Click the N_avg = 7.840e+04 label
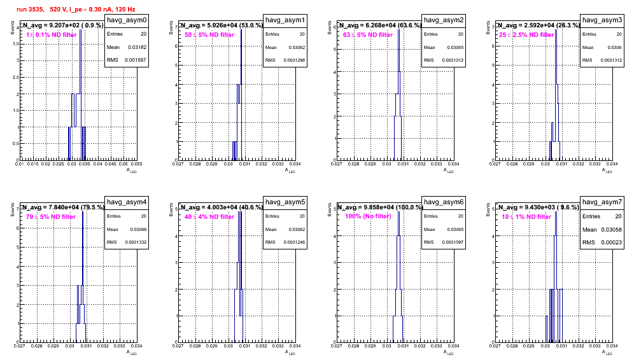This screenshot has height=364, width=634. click(x=63, y=207)
